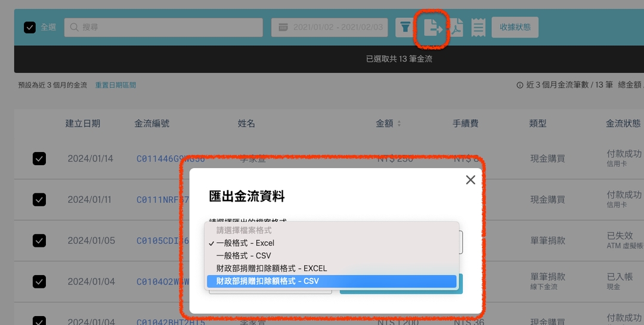Choose 財政部捐贈扣除額格式 - EXCEL option
The image size is (644, 325).
pyautogui.click(x=332, y=268)
